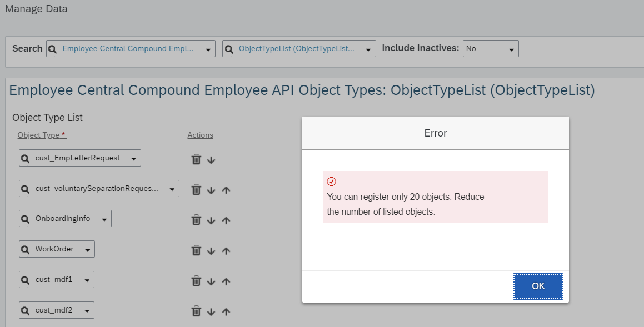Viewport: 644px width, 327px height.
Task: Click the Manage Data page title
Action: click(36, 9)
